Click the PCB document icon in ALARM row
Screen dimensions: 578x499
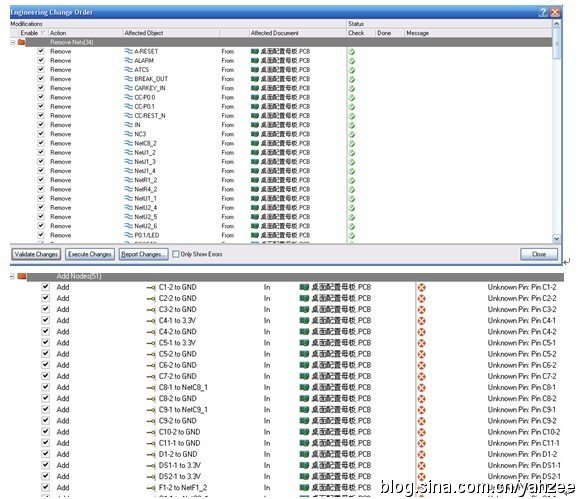pyautogui.click(x=255, y=60)
